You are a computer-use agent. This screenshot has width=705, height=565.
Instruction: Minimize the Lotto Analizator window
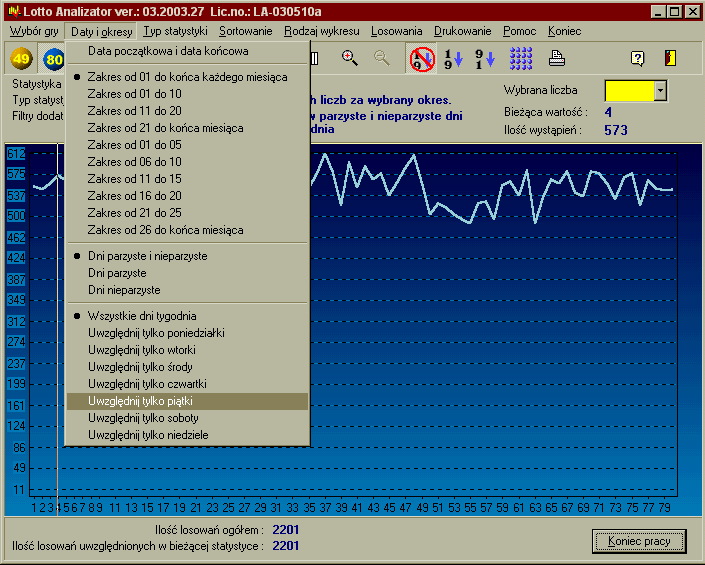coord(658,12)
